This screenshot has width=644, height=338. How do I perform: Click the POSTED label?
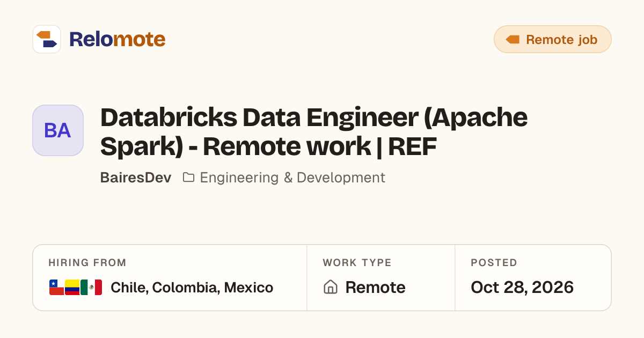tap(494, 263)
